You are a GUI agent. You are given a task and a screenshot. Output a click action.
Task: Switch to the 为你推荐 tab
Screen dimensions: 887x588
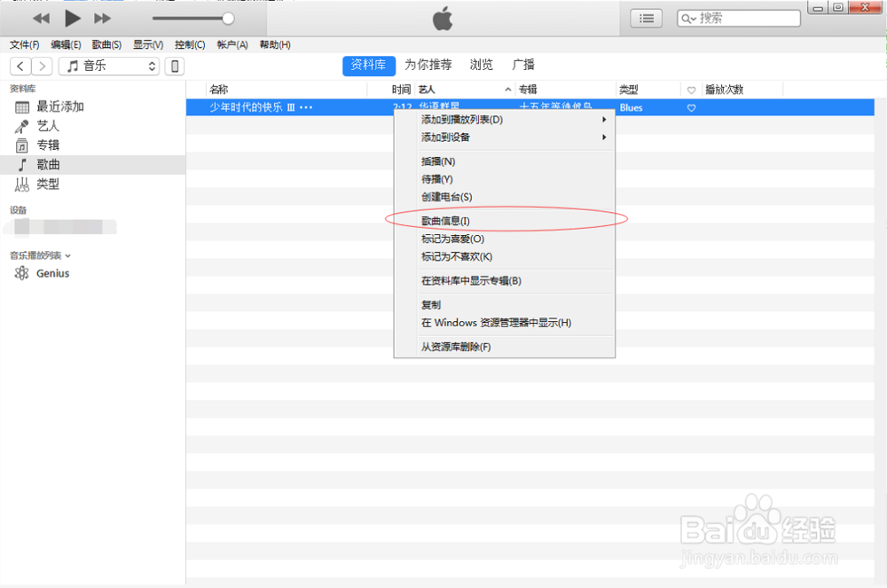pyautogui.click(x=428, y=65)
